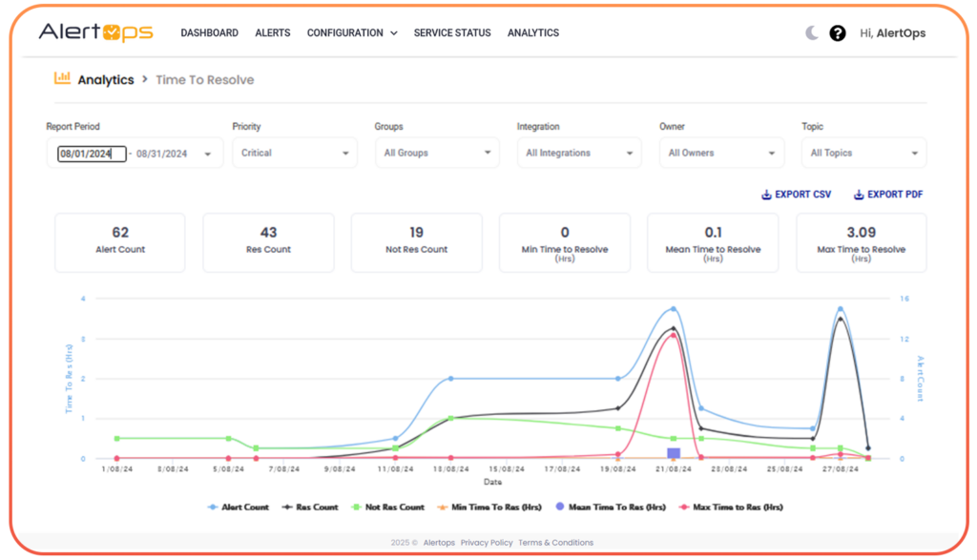Click the AlertOps logo
This screenshot has height=560, width=977.
tap(95, 31)
